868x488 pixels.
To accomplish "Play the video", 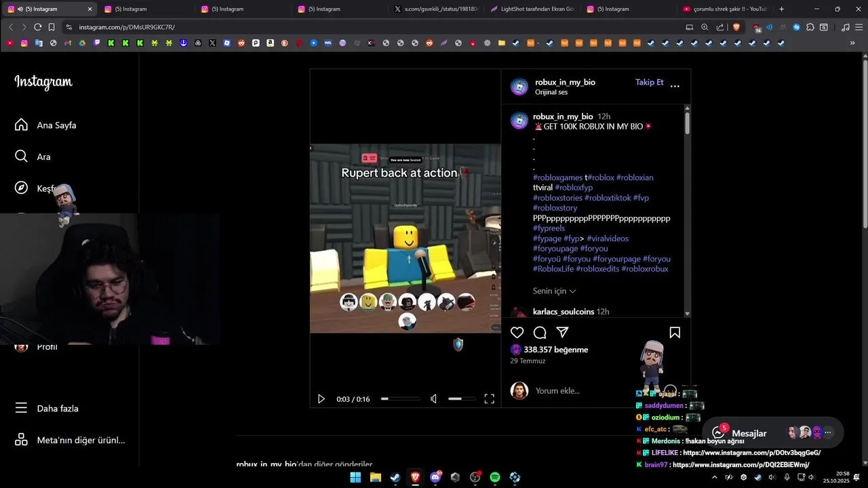I will click(321, 399).
